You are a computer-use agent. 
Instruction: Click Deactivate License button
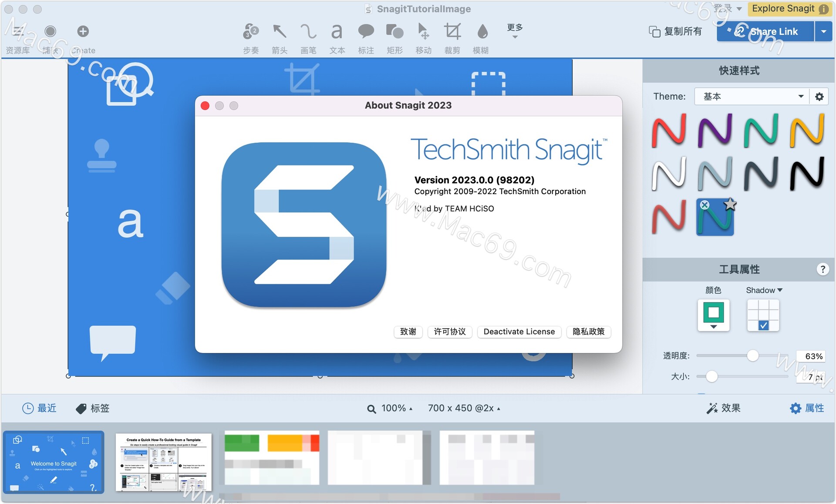point(519,332)
